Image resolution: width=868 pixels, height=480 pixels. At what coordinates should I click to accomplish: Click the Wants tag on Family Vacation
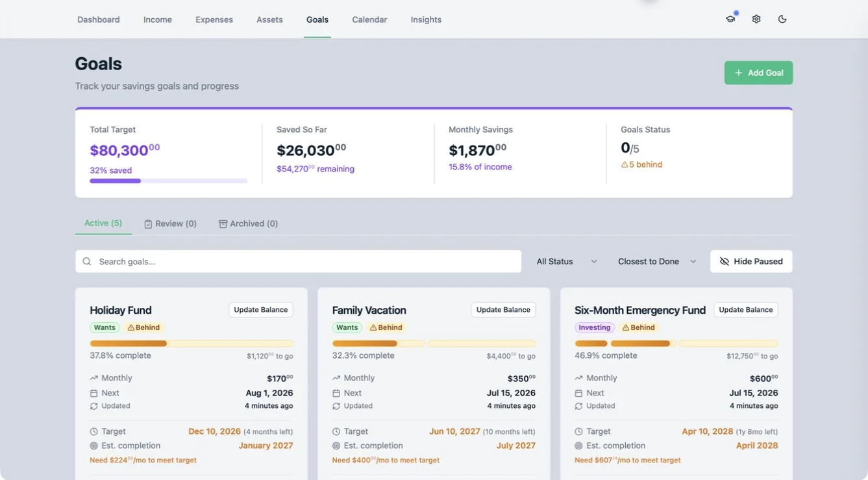click(x=347, y=328)
